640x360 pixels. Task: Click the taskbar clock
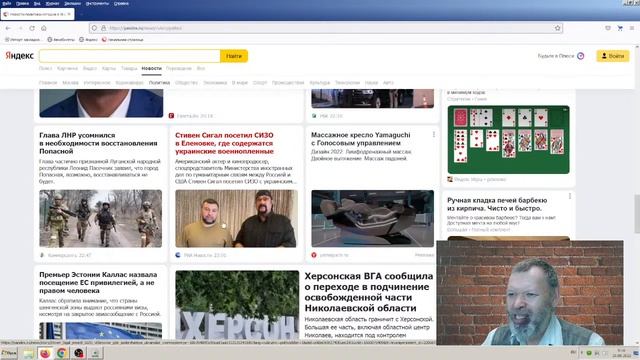coord(622,353)
